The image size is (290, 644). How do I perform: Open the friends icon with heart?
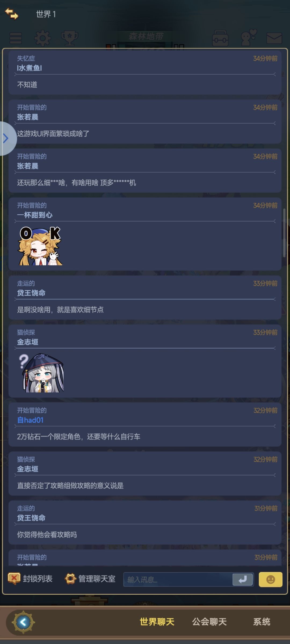[248, 38]
